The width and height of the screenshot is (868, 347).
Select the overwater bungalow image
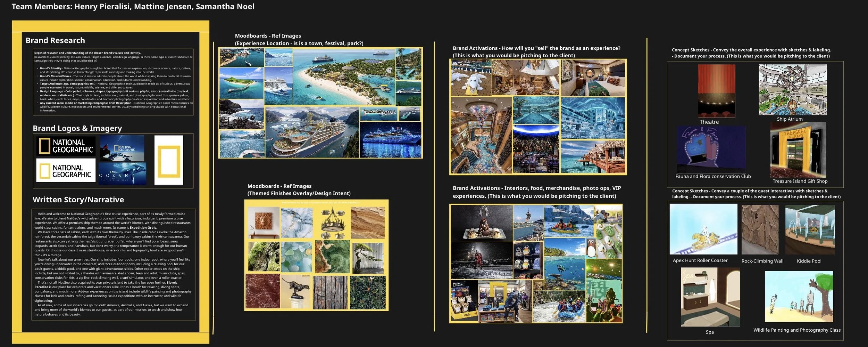(x=593, y=157)
